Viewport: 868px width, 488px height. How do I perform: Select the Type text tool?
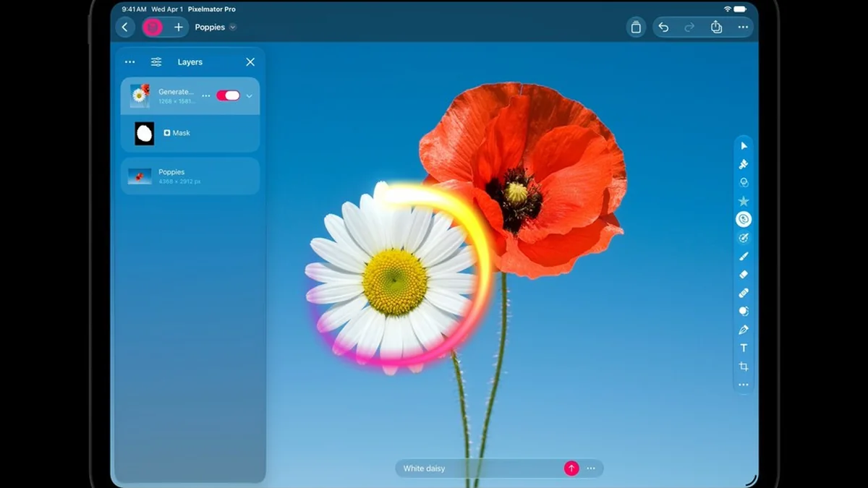coord(744,348)
